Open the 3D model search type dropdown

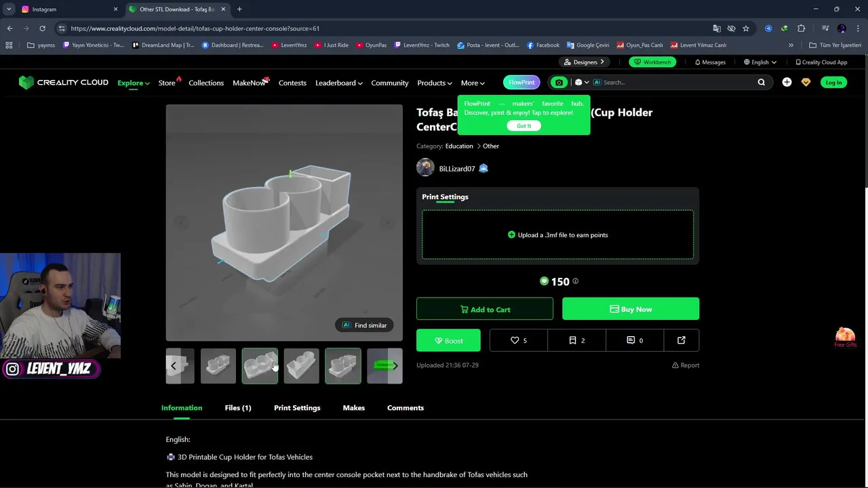pos(582,83)
